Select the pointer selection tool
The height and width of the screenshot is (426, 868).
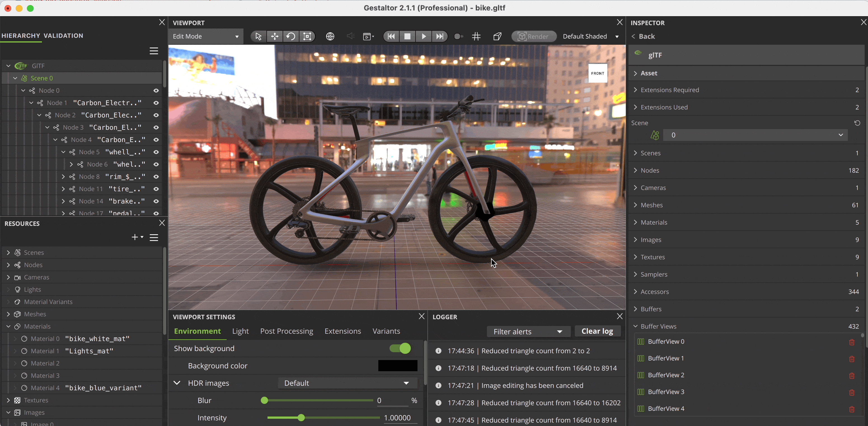point(259,36)
